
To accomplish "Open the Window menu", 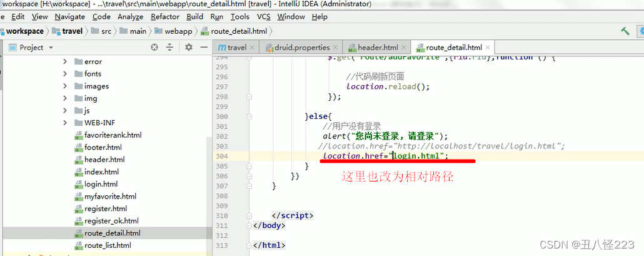I will 291,17.
